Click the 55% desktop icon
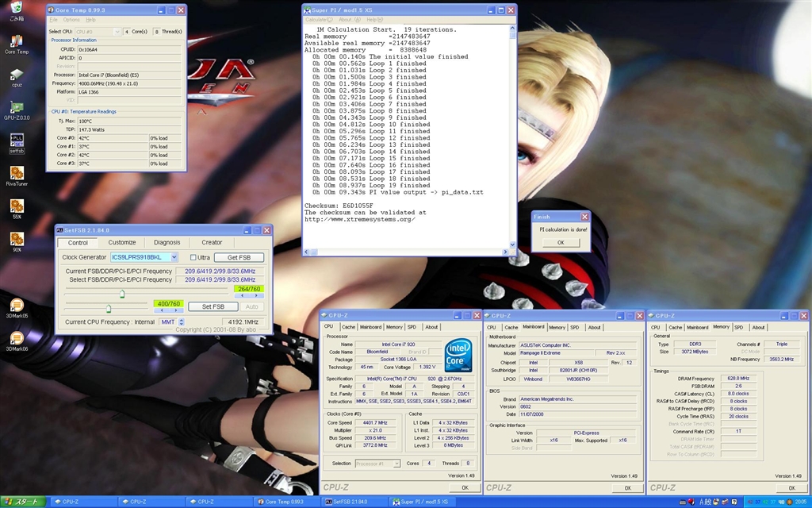Screen dimensions: 812x508 click(16, 206)
